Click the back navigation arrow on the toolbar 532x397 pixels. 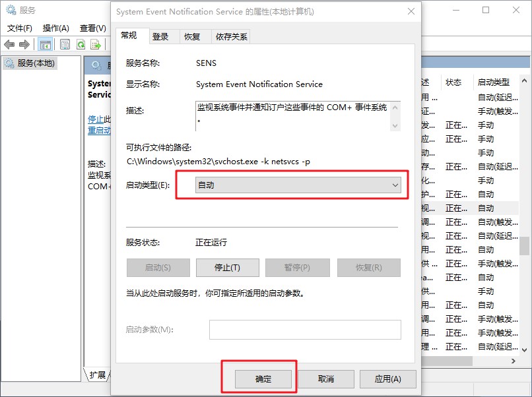pos(9,44)
